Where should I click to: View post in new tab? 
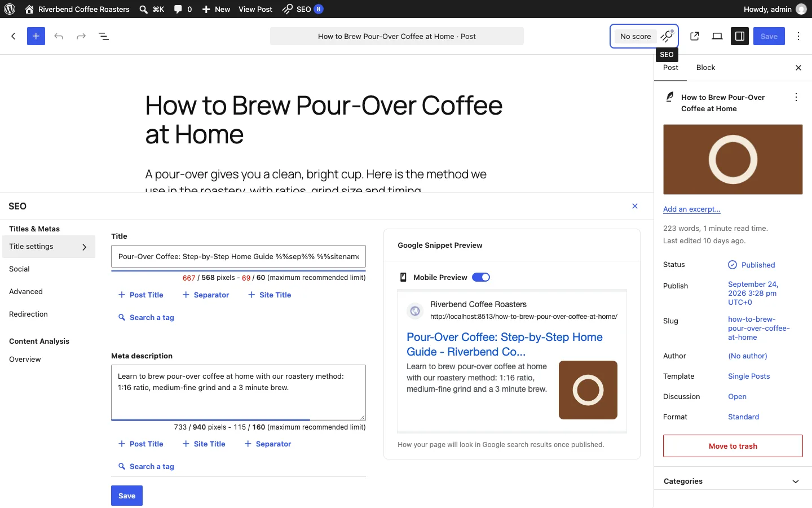point(695,36)
